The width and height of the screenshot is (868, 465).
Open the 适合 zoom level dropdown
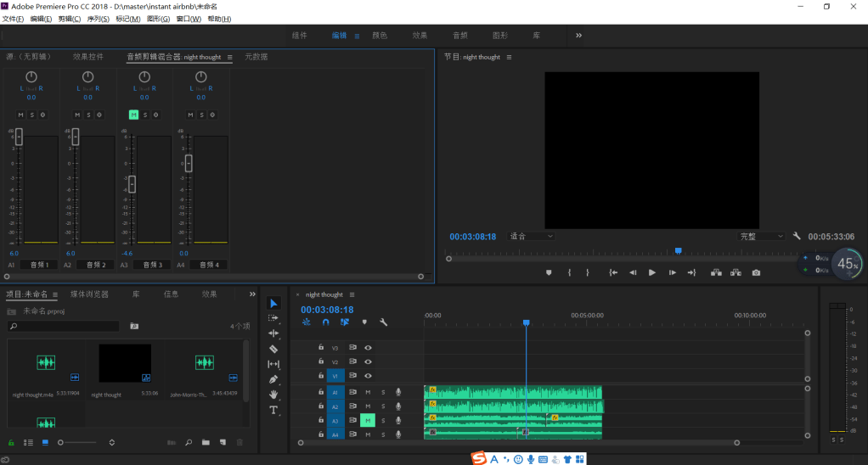point(532,236)
